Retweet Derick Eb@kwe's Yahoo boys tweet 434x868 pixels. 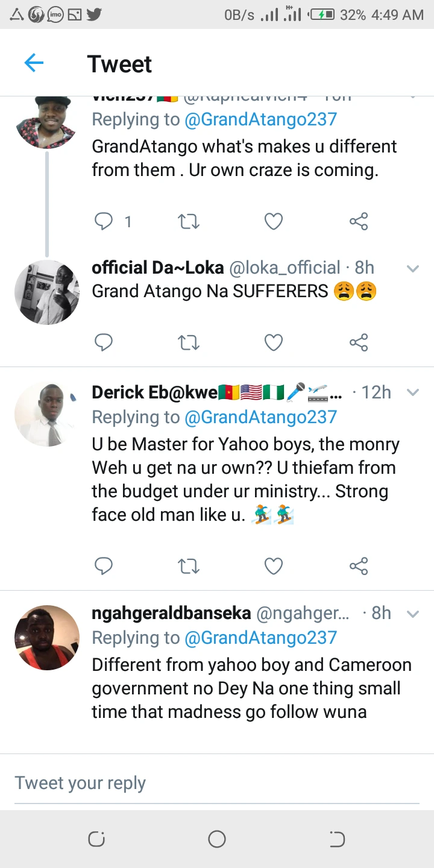point(189,566)
